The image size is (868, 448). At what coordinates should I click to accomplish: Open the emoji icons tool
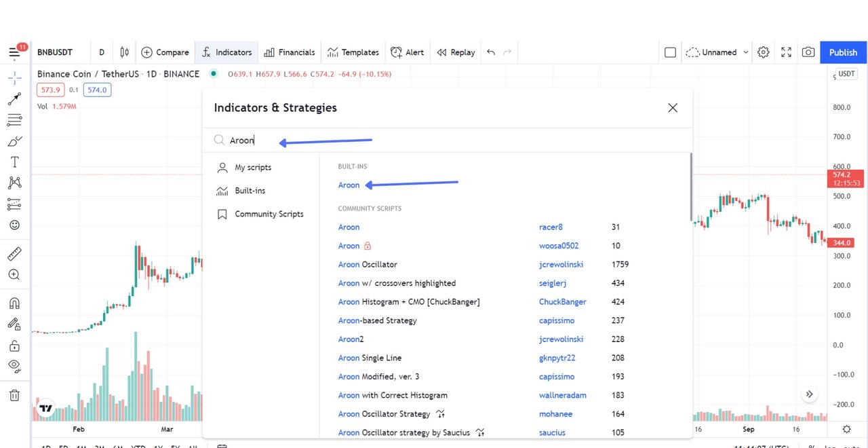[14, 225]
